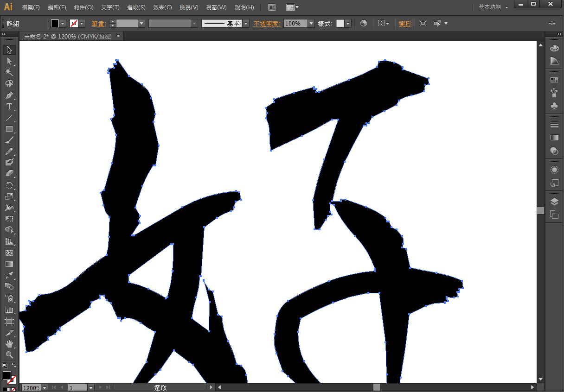Swap fill and stroke colors

(x=14, y=366)
